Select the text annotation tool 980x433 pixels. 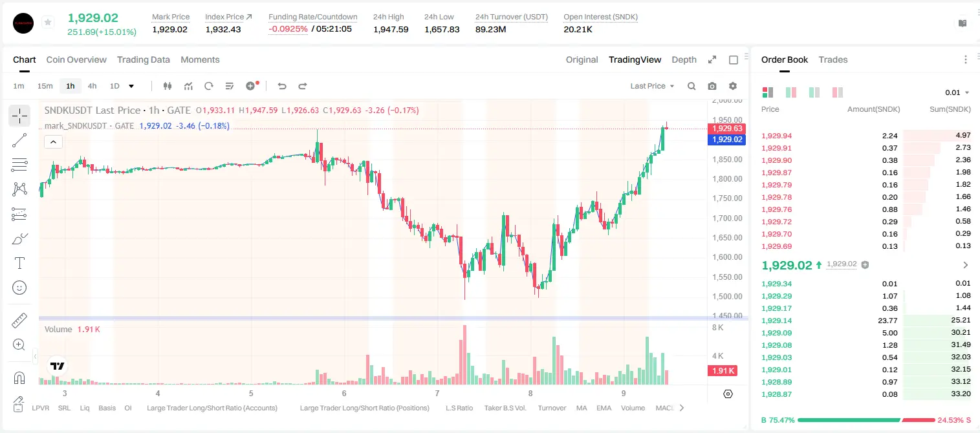click(x=19, y=263)
